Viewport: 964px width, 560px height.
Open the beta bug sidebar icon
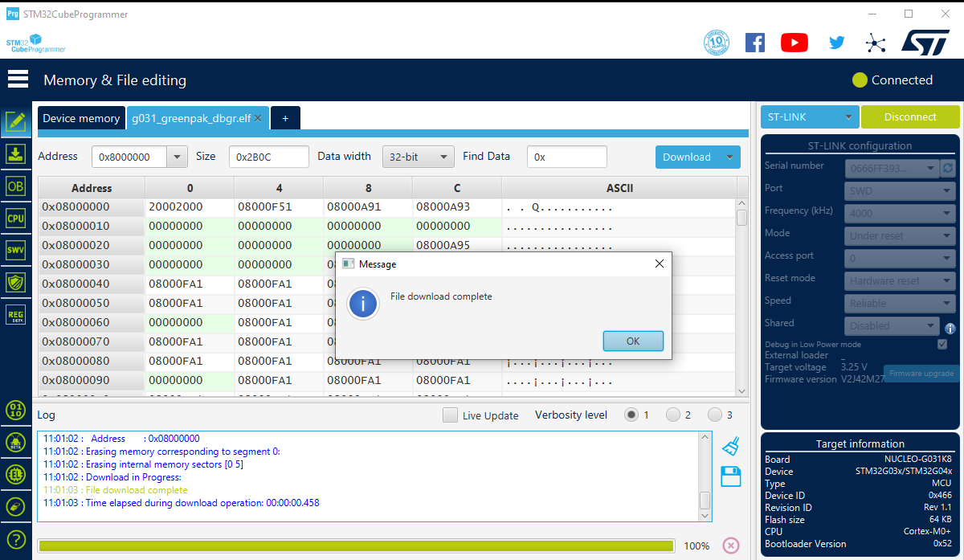coord(15,442)
